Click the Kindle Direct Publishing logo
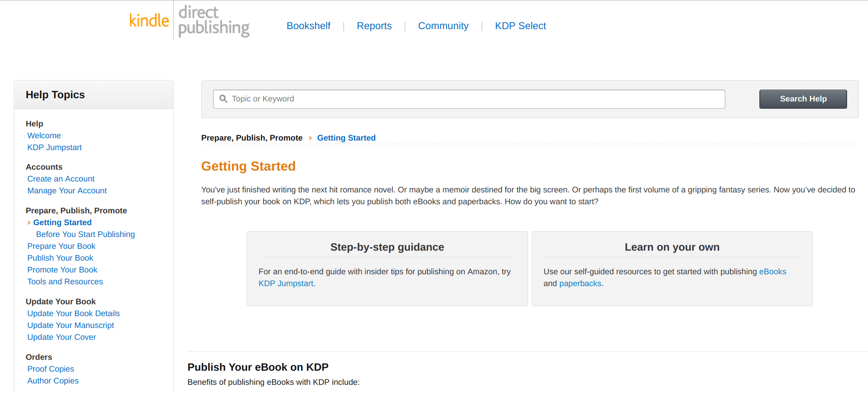 [x=190, y=21]
